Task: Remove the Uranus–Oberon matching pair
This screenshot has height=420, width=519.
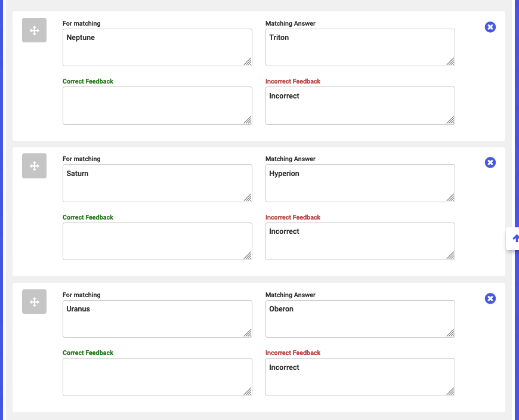Action: 490,298
